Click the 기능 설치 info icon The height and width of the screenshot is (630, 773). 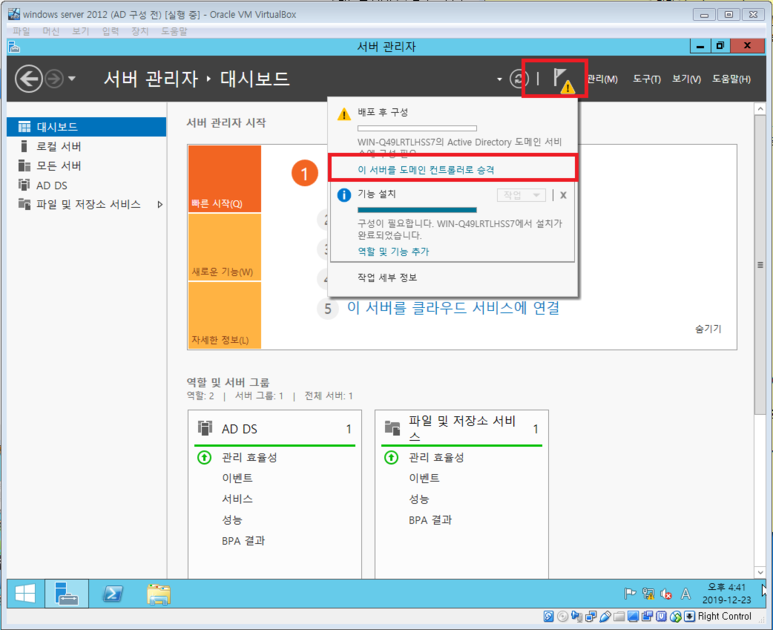tap(344, 195)
